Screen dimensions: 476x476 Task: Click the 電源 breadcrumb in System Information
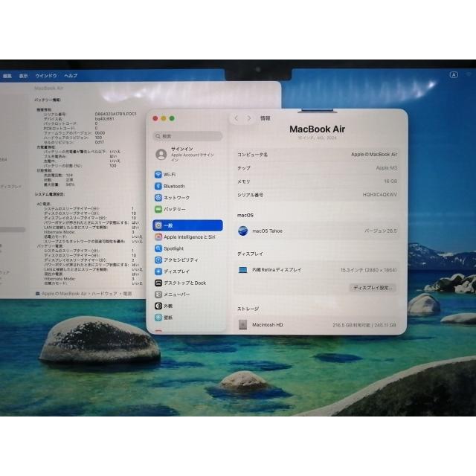pos(127,294)
